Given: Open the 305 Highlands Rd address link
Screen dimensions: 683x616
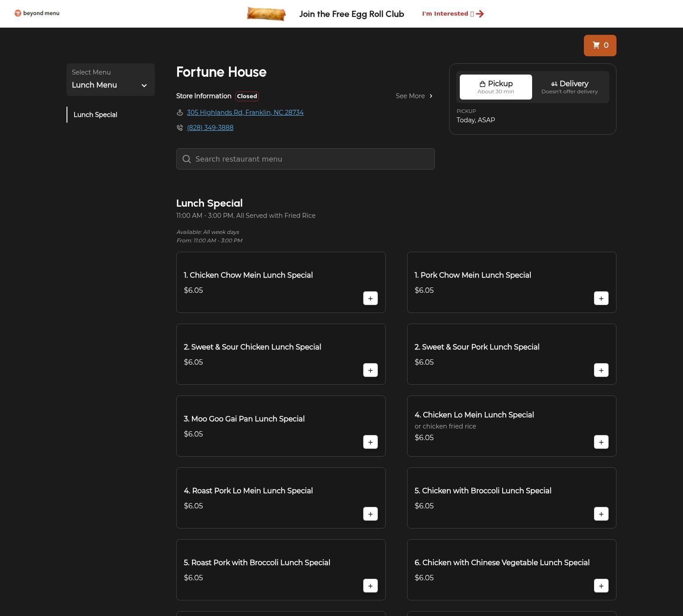Looking at the screenshot, I should (245, 112).
